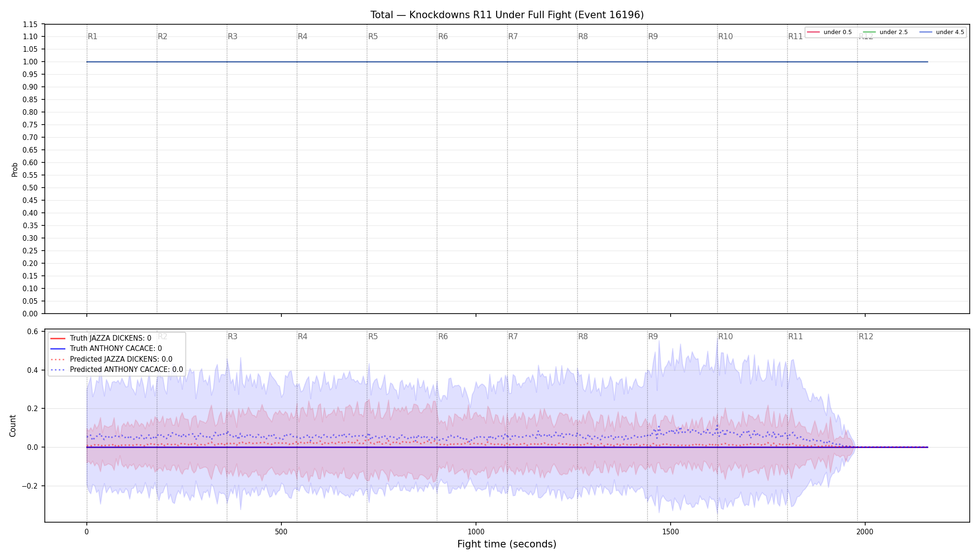Screen dimensions: 980x560
Task: Click the 0.05 tick on the Prob axis
Action: click(30, 301)
